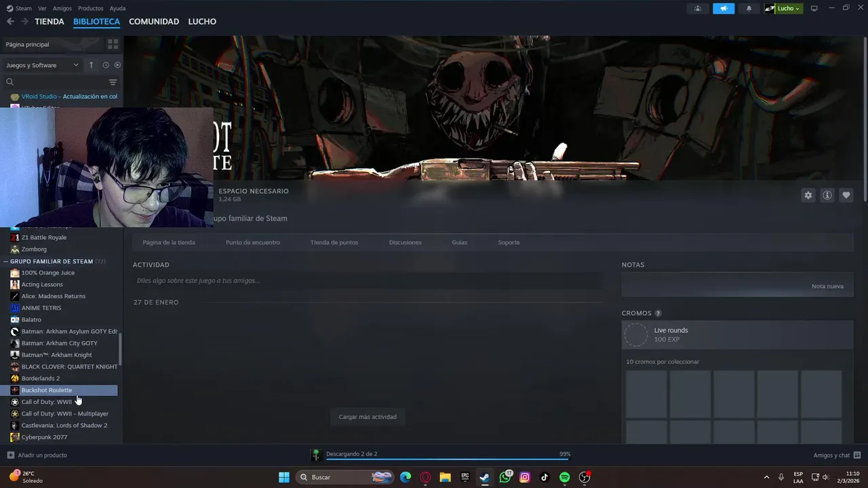Select Castlevania: Lords of Shadow 2
The height and width of the screenshot is (488, 868).
(64, 426)
